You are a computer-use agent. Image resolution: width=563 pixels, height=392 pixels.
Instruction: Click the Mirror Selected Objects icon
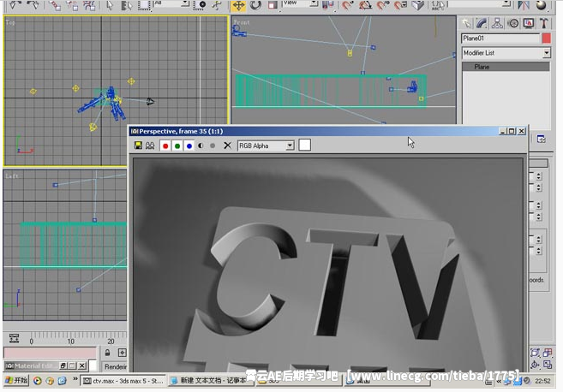[x=524, y=5]
